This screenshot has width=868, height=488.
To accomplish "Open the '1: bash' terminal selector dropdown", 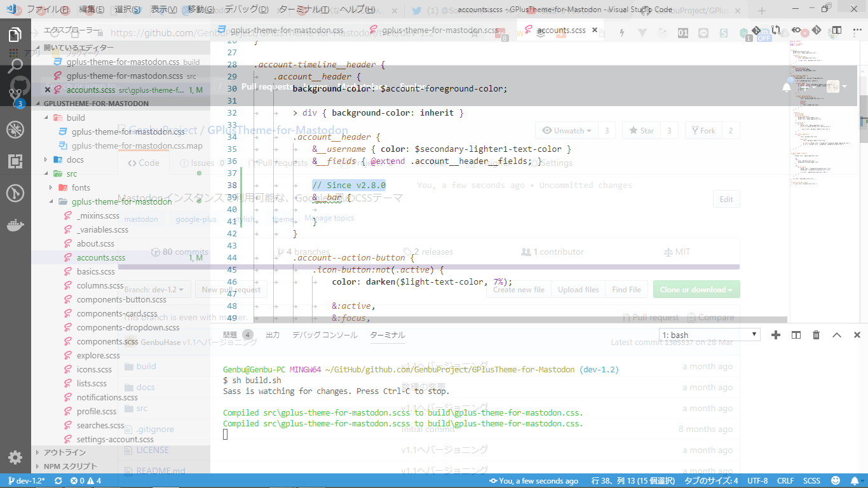I will 709,335.
